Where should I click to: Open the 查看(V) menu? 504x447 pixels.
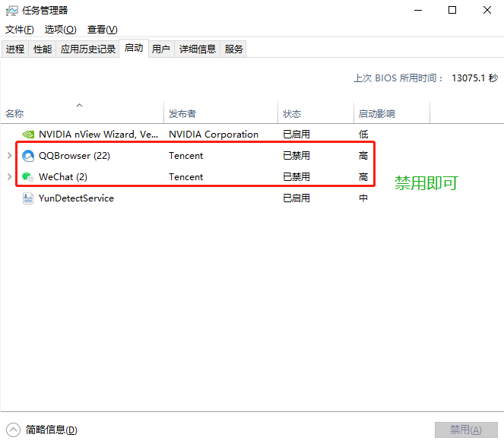[102, 30]
